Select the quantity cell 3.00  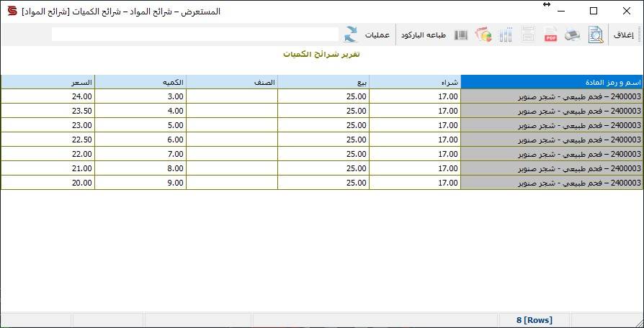pyautogui.click(x=140, y=96)
